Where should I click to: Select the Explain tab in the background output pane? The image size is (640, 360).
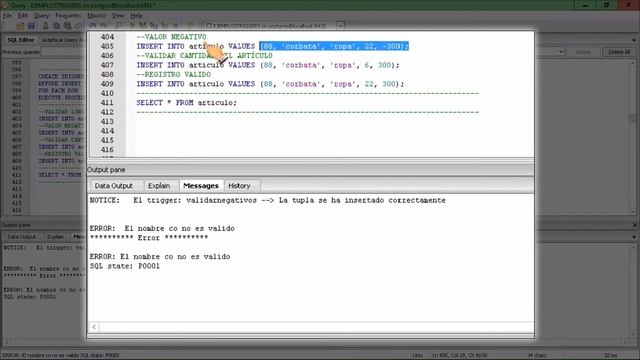pyautogui.click(x=55, y=237)
